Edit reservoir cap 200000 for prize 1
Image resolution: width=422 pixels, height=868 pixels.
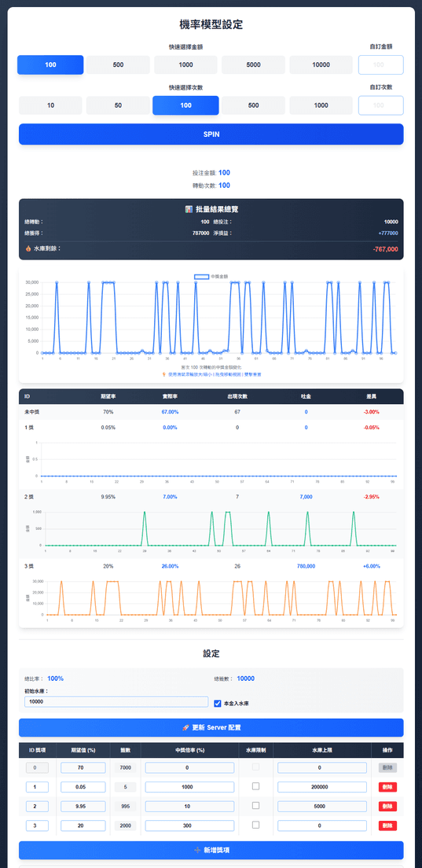pyautogui.click(x=322, y=786)
